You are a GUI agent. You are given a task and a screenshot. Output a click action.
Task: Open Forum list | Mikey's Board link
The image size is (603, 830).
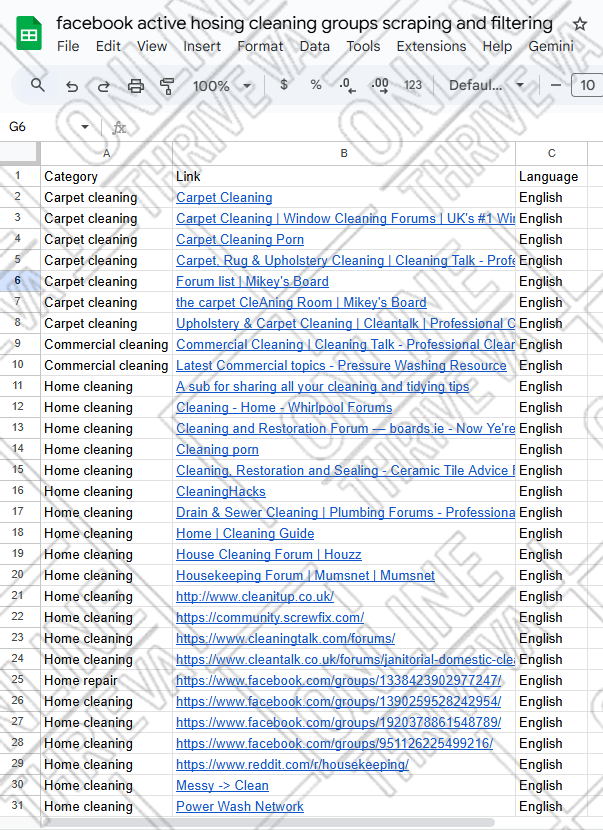(x=252, y=281)
